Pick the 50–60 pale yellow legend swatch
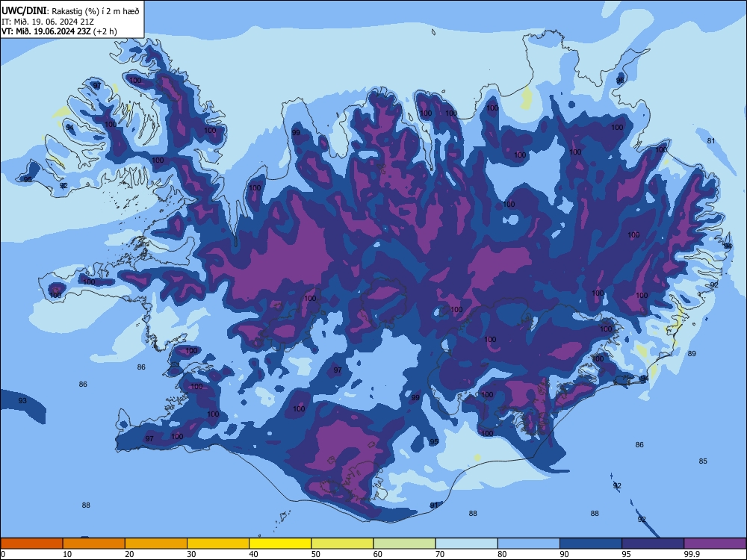The height and width of the screenshot is (560, 747). pos(342,544)
